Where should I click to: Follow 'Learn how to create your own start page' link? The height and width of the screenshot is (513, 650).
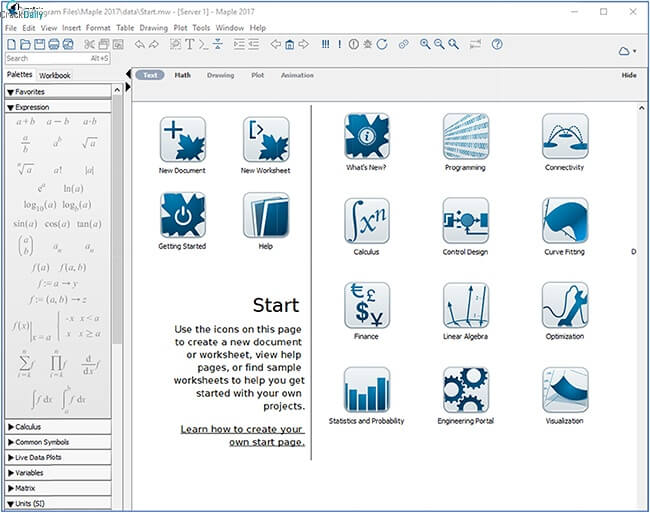243,436
